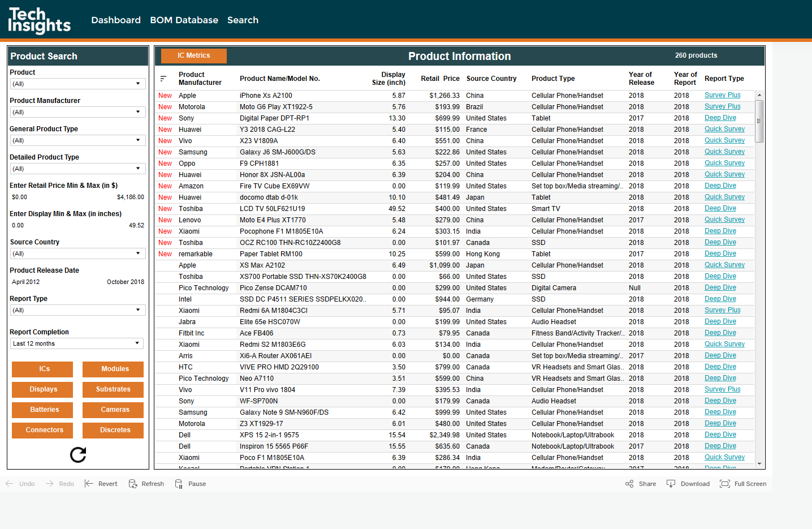The width and height of the screenshot is (812, 529).
Task: Click the sort icon above New column
Action: (x=163, y=79)
